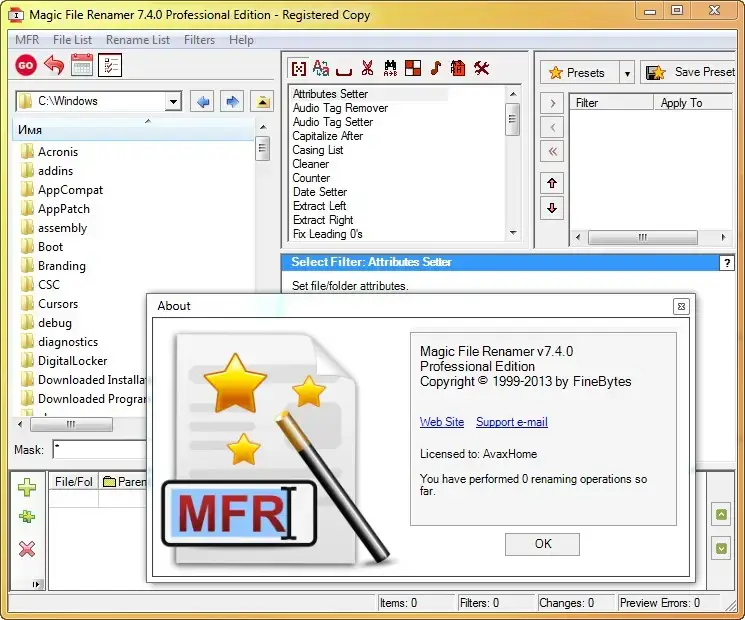Screen dimensions: 745x620
Task: Click the Filter column header
Action: (x=611, y=103)
